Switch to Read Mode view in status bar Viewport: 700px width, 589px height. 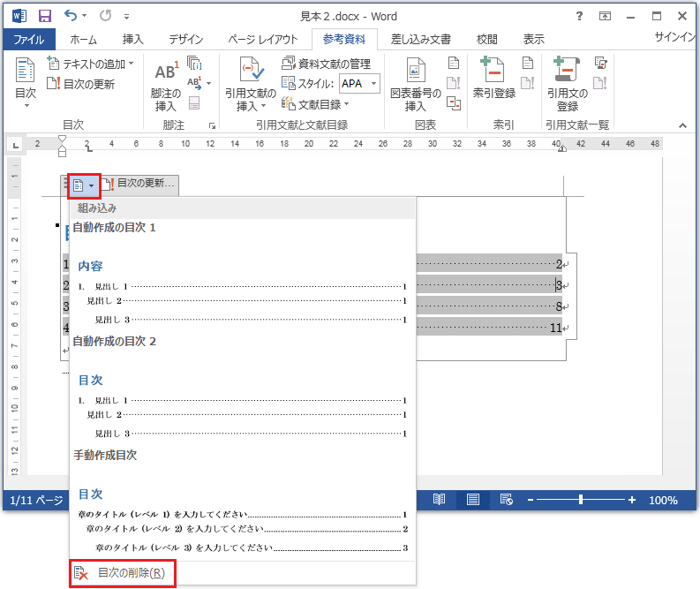(x=439, y=500)
